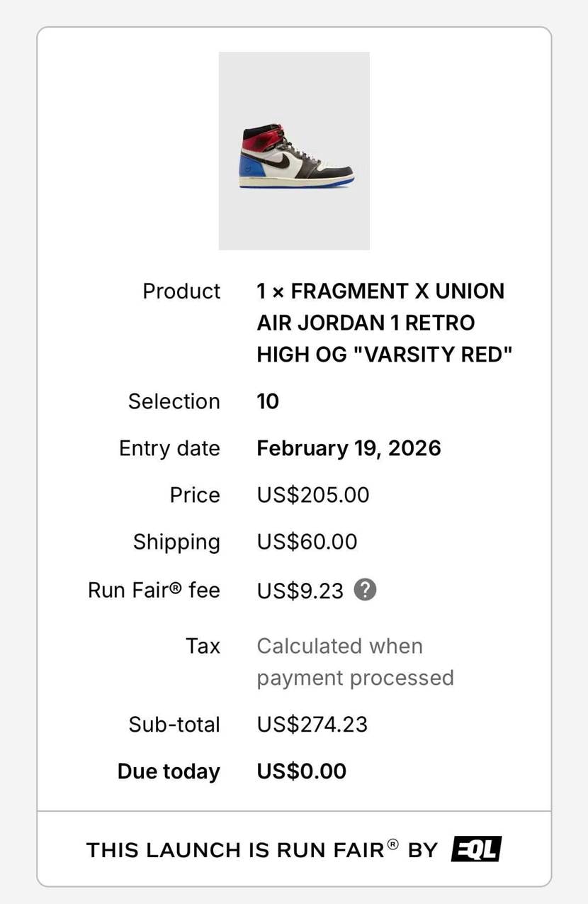
Task: Open the Air Jordan sneaker product image
Action: pyautogui.click(x=294, y=151)
